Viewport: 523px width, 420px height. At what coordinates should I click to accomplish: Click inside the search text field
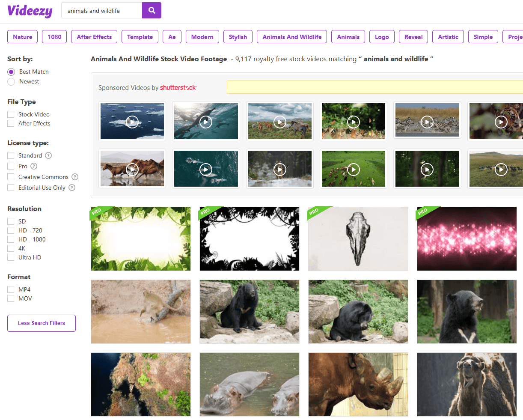tap(102, 11)
